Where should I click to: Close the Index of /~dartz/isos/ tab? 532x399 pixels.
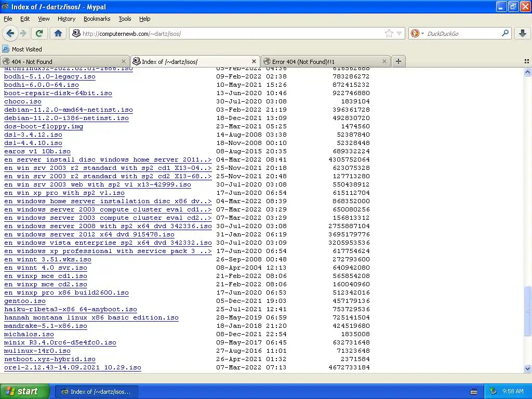[x=254, y=61]
